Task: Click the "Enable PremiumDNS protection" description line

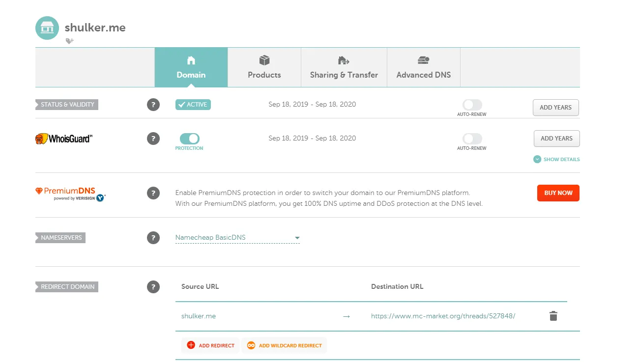Action: tap(323, 193)
